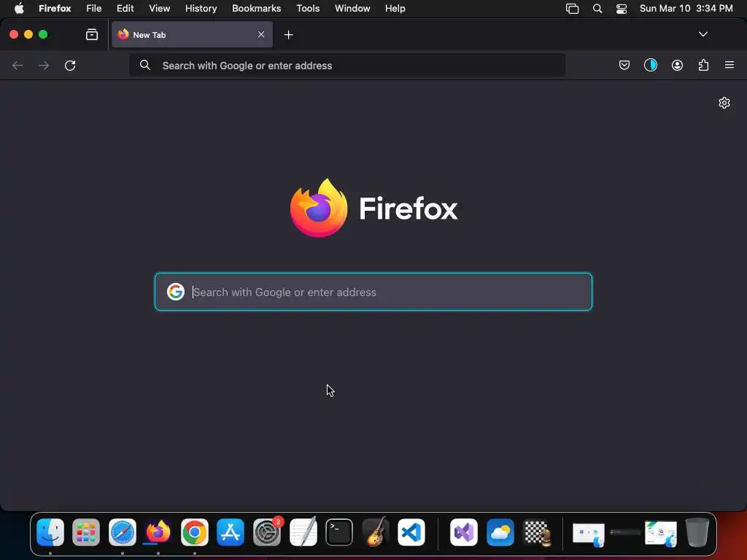Expand the list all tabs chevron
The width and height of the screenshot is (747, 560).
point(703,34)
